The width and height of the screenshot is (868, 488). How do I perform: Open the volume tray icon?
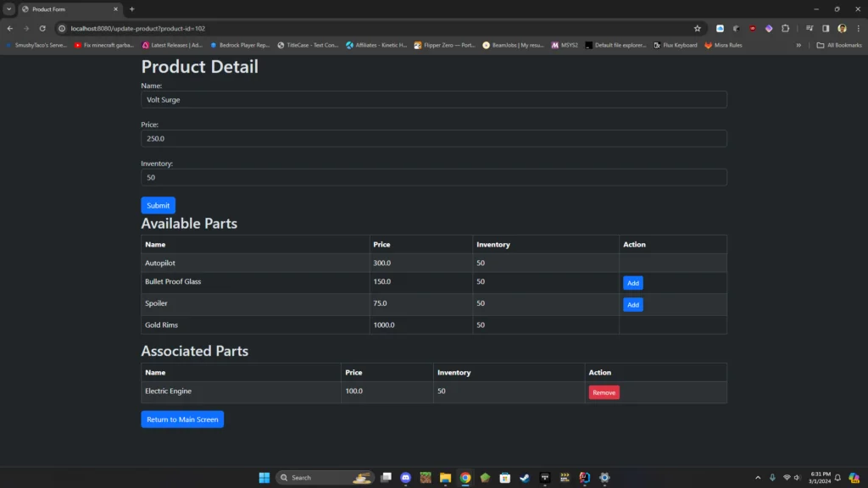click(797, 478)
